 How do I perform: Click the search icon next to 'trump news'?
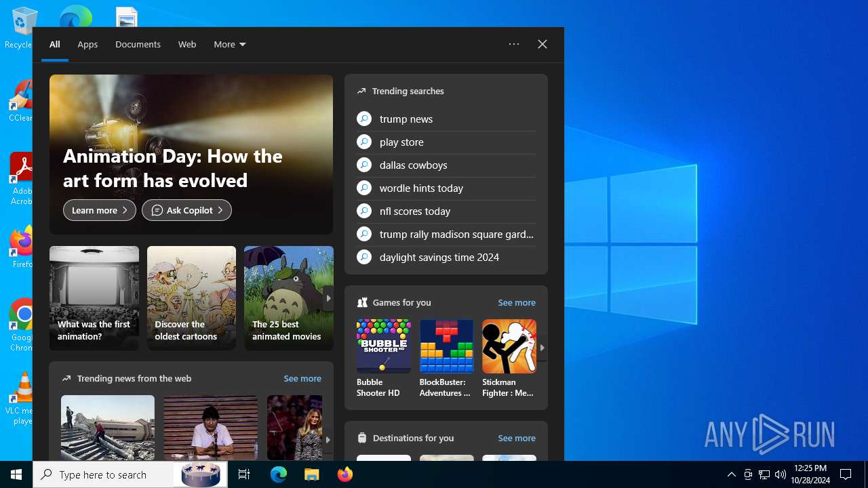tap(364, 119)
